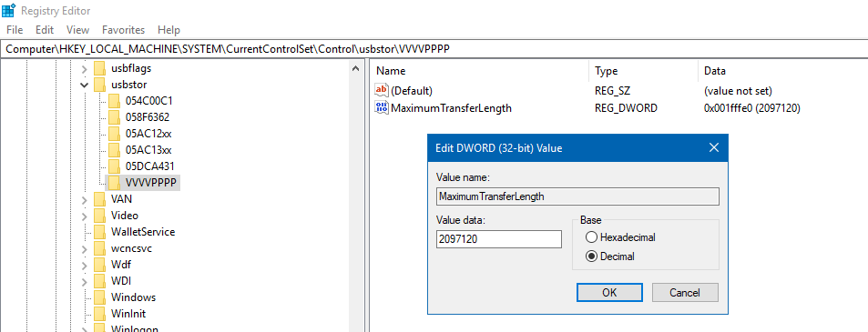Viewport: 868px width, 332px height.
Task: Confirm the DWORD edit with OK
Action: click(x=609, y=293)
